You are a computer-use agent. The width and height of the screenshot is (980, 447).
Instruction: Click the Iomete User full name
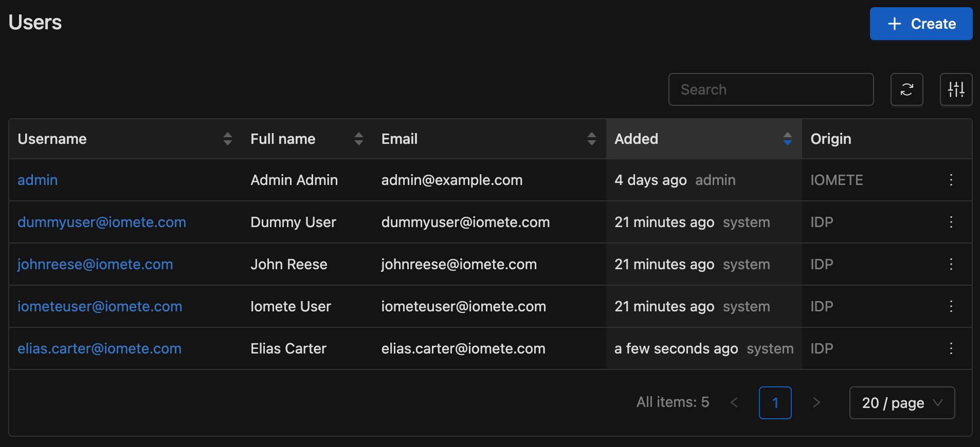(291, 306)
